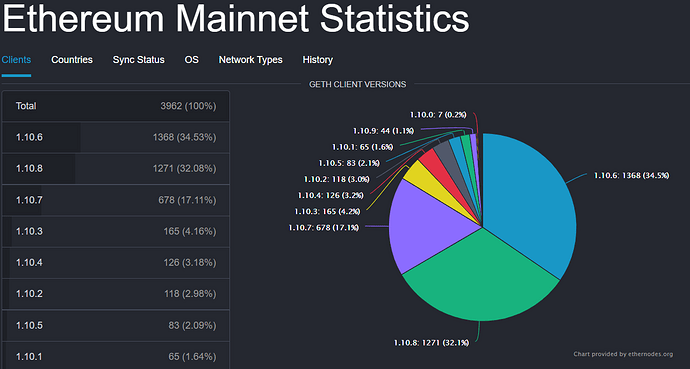This screenshot has width=690, height=369.
Task: Click pie label 1.10.9: 44 (1.1%)
Action: (x=383, y=131)
